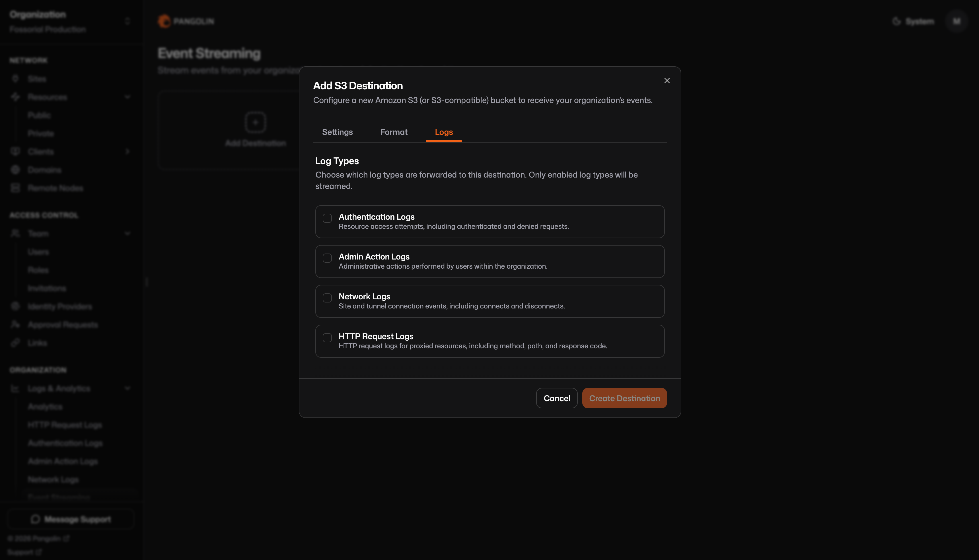Select the Logs tab

click(443, 132)
